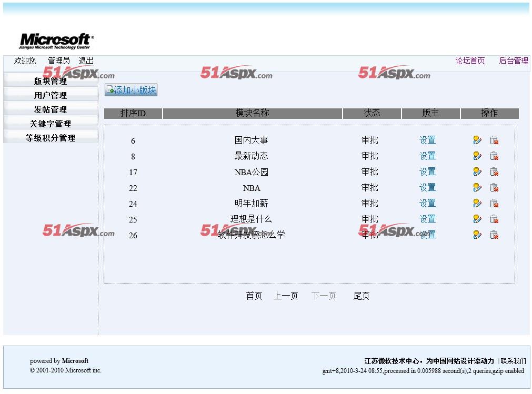Click trash icon for 明年加薪 row
Viewport: 532px width, 394px height.
tap(494, 203)
